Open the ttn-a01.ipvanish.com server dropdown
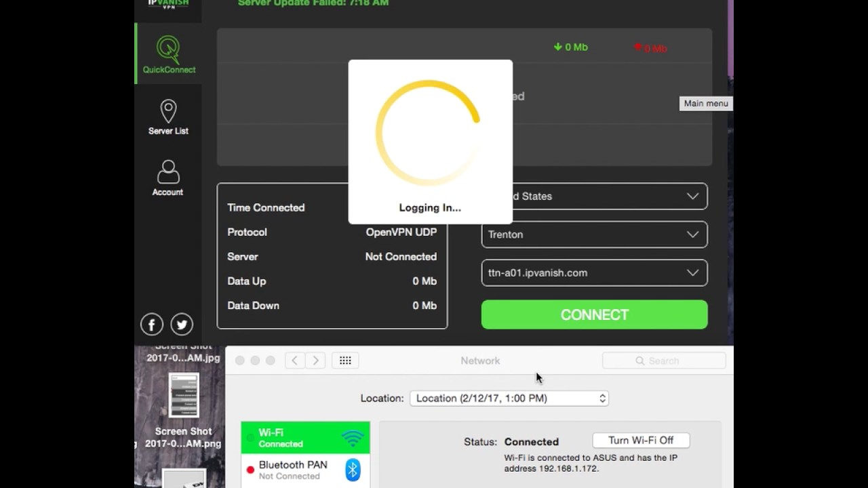The height and width of the screenshot is (488, 868). coord(594,272)
